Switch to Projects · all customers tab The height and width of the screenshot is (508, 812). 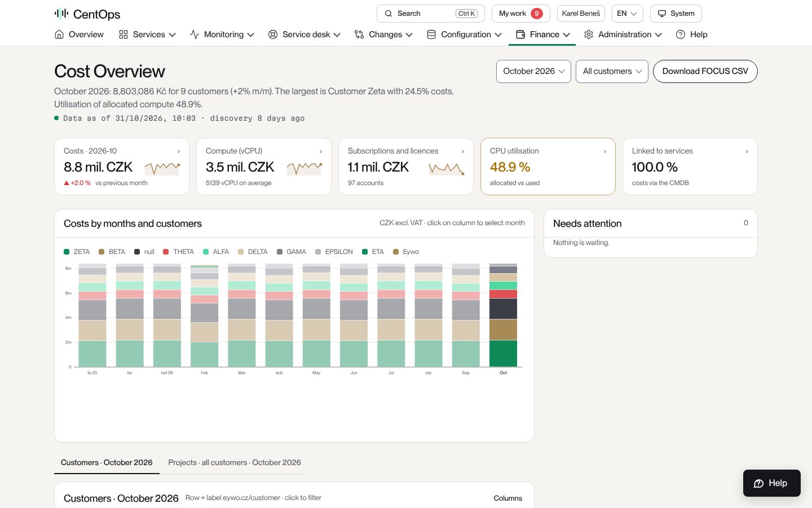click(x=235, y=462)
